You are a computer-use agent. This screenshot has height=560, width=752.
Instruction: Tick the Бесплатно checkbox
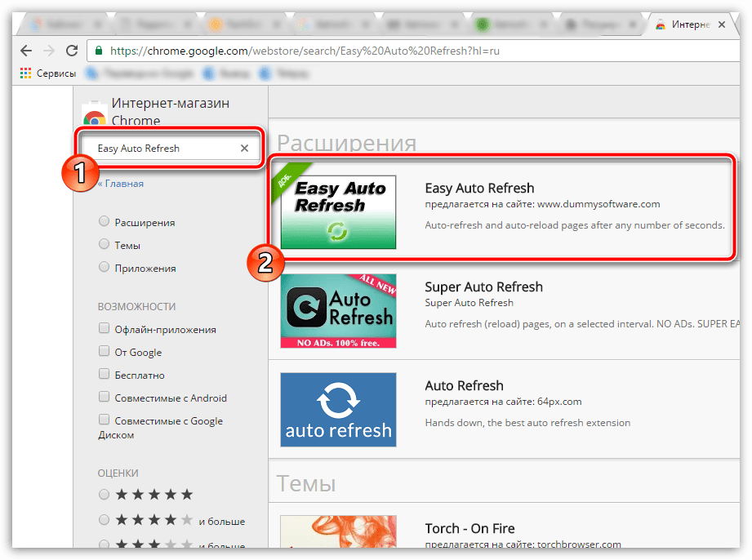coord(104,375)
